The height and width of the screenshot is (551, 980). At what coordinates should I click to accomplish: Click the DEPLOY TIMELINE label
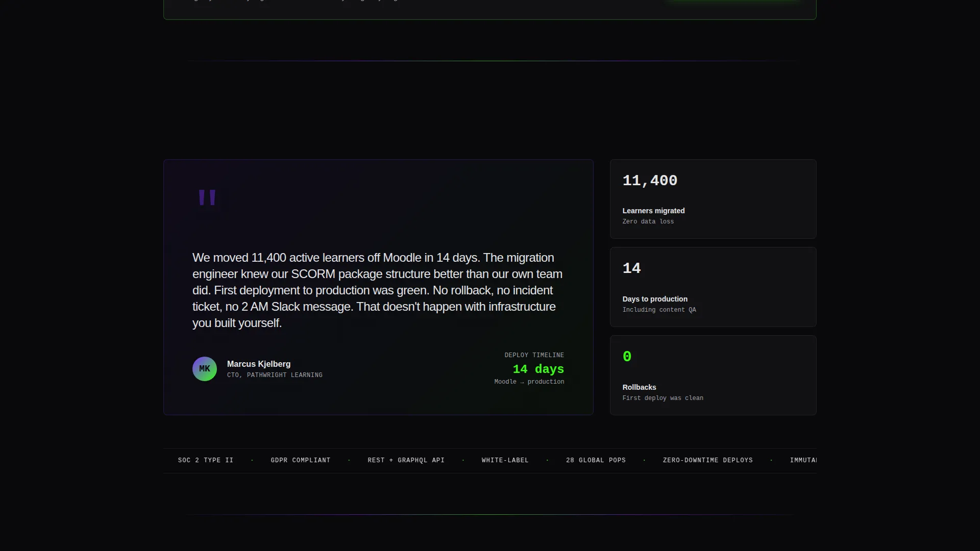click(x=534, y=355)
